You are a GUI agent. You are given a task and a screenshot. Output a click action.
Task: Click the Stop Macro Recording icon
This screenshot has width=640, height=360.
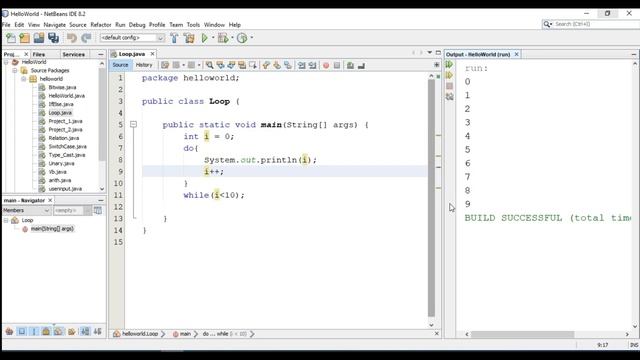pos(337,65)
